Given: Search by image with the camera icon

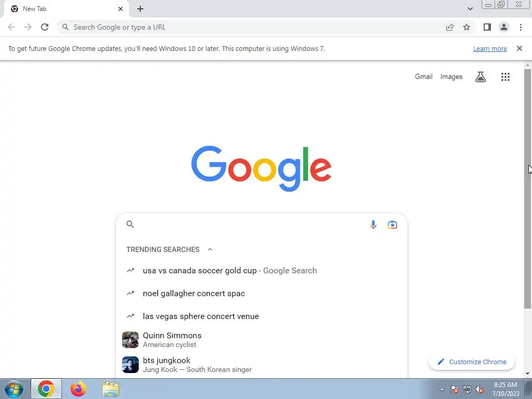Looking at the screenshot, I should pos(392,224).
